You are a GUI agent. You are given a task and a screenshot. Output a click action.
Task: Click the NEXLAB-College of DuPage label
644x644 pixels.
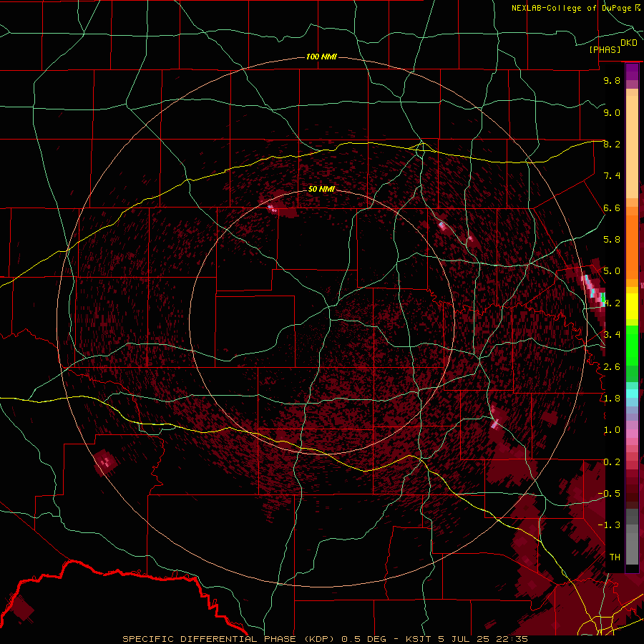pyautogui.click(x=571, y=8)
